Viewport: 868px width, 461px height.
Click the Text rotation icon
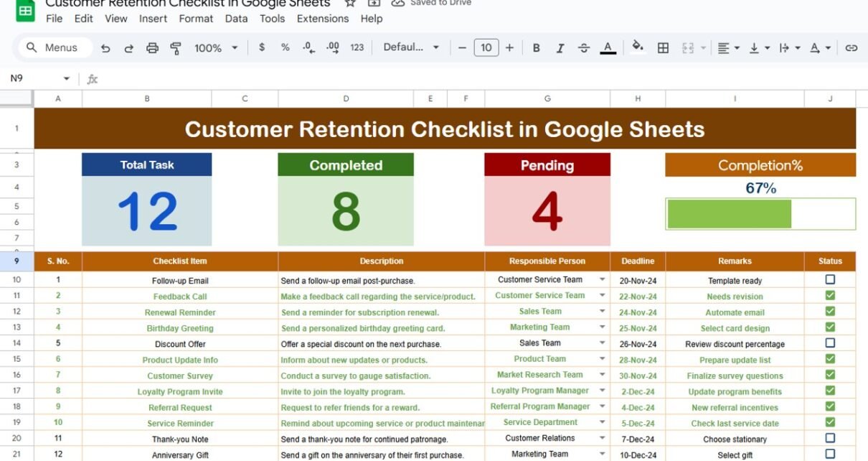815,48
